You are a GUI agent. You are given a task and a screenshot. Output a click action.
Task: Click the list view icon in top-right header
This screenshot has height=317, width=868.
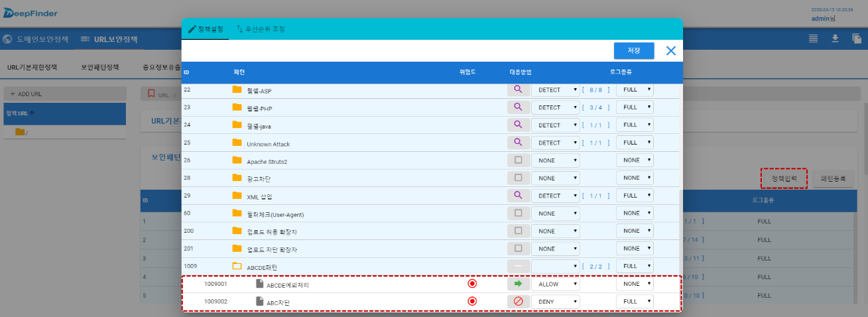(813, 38)
